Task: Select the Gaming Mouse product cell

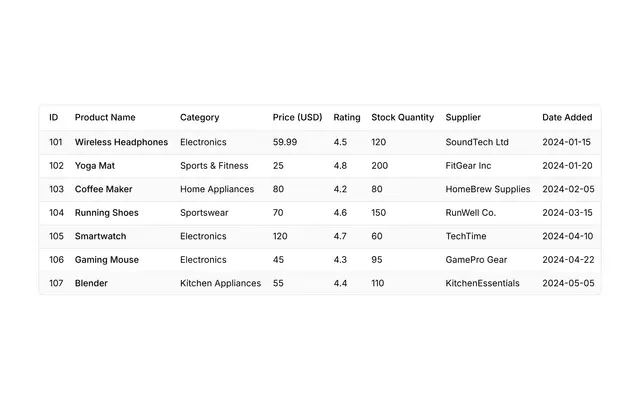Action: pos(107,260)
